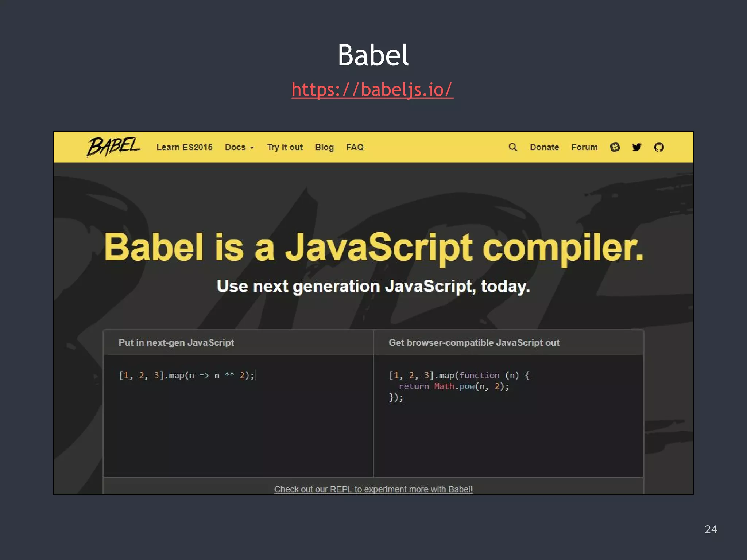Click into the next-gen JavaScript input editor
Image resolution: width=747 pixels, height=560 pixels.
pyautogui.click(x=239, y=416)
